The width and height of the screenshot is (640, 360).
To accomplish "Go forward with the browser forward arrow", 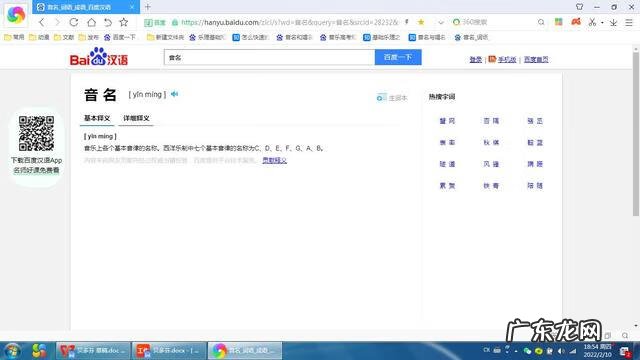I will [x=57, y=22].
